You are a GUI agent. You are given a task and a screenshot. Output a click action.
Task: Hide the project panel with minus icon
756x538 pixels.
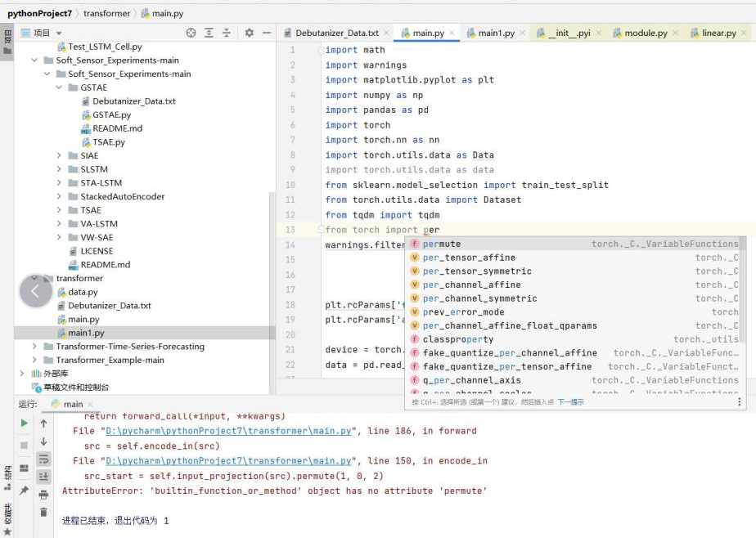pos(267,33)
